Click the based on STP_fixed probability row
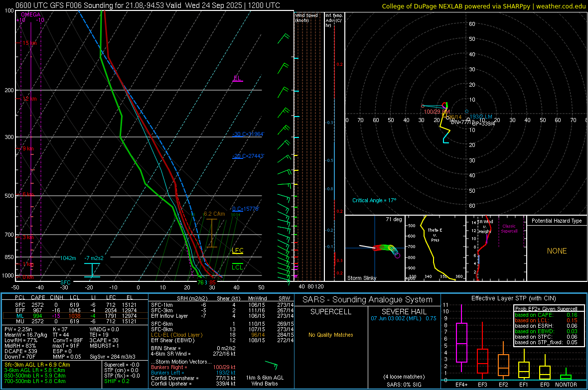Image resolution: width=588 pixels, height=390 pixels. 546,342
